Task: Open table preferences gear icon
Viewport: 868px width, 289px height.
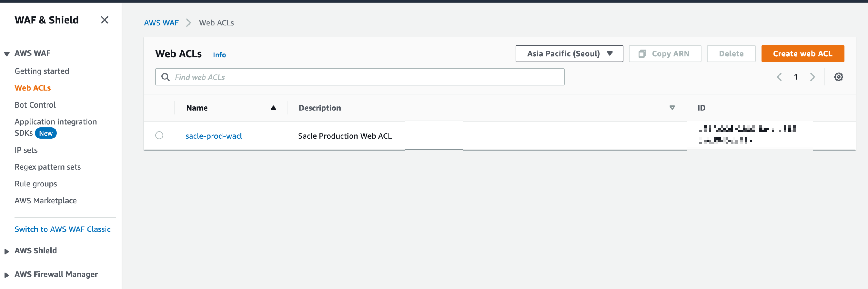Action: point(838,77)
